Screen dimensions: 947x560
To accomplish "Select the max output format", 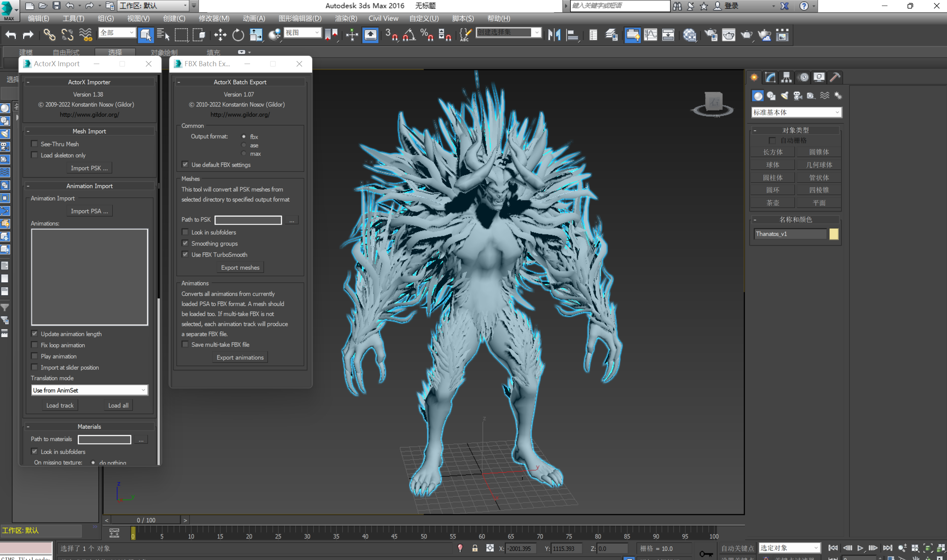I will click(x=244, y=154).
